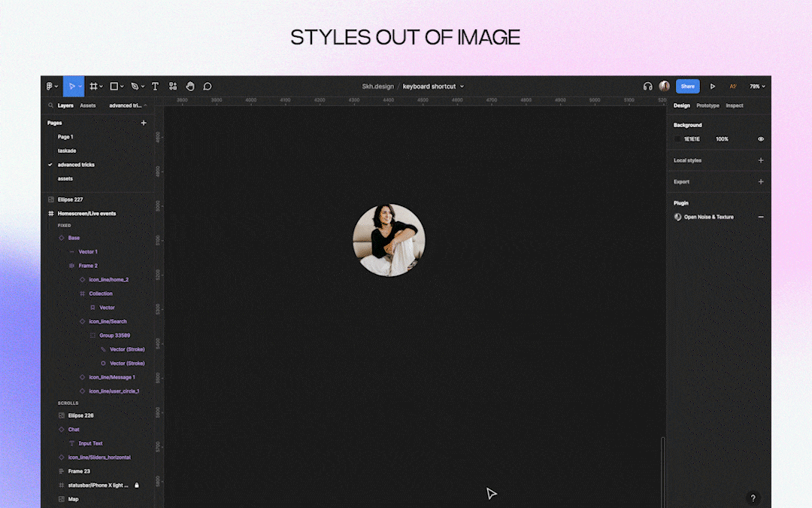This screenshot has height=508, width=812.
Task: Select the Comment tool
Action: (x=208, y=87)
